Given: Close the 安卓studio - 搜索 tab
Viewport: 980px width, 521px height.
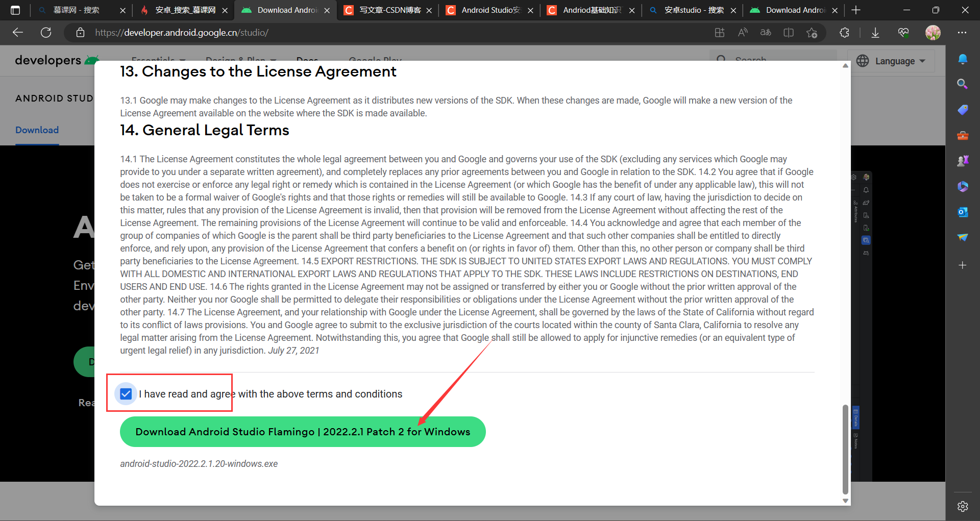Looking at the screenshot, I should point(733,10).
